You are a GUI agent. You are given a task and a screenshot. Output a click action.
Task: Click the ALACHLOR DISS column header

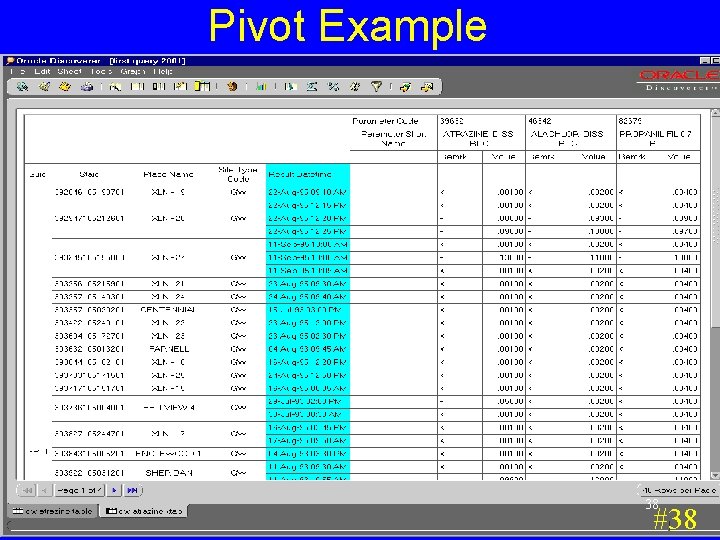(567, 139)
